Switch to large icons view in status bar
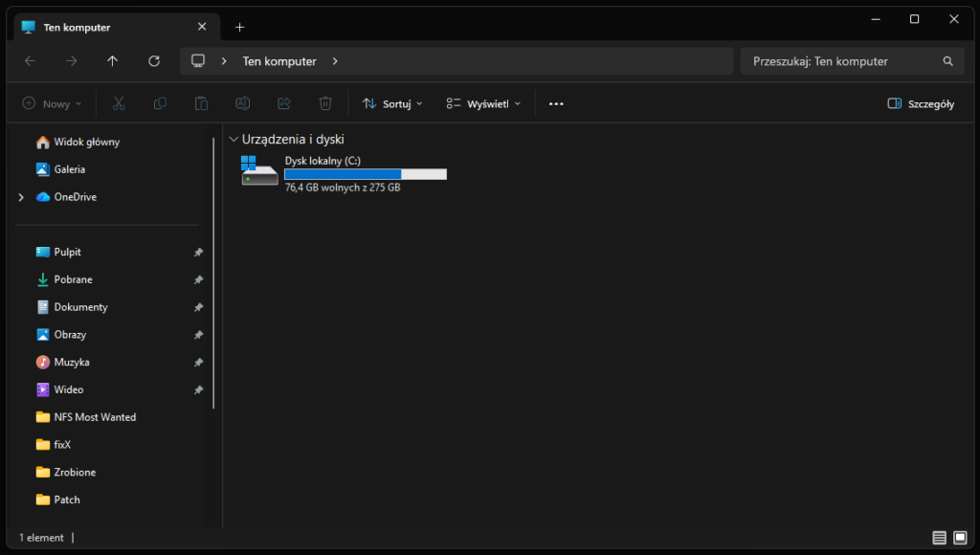 click(960, 538)
